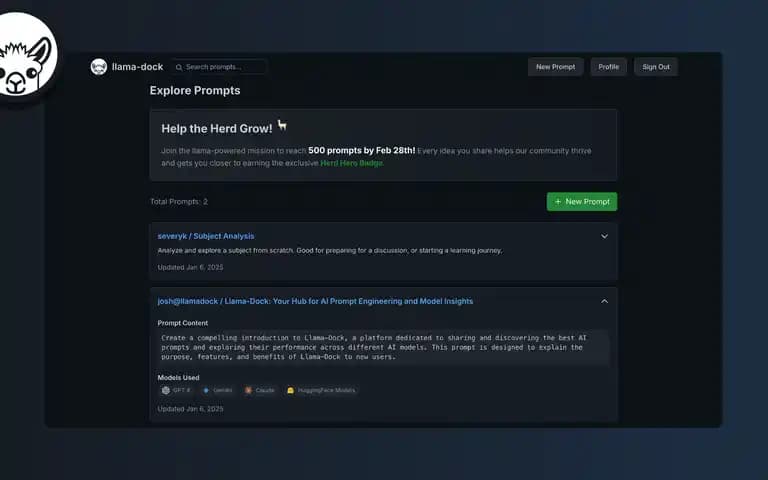Click the Claude chip label

pyautogui.click(x=264, y=390)
